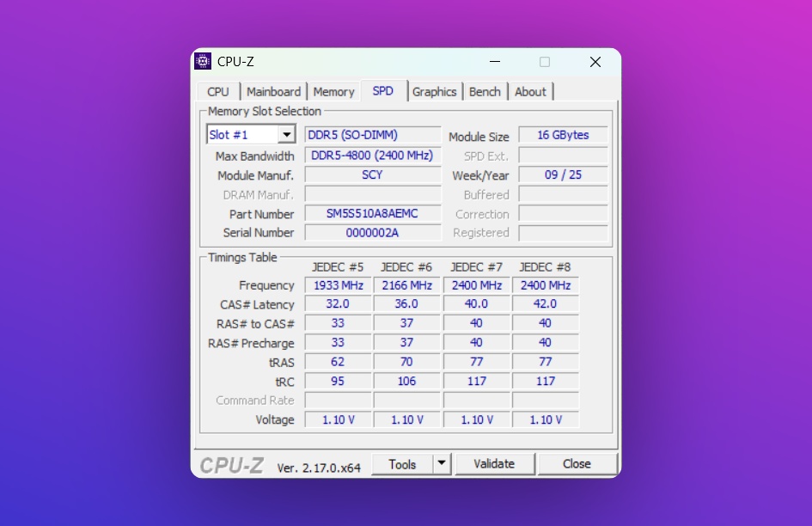Go to the Memory tab
812x526 pixels.
(333, 92)
